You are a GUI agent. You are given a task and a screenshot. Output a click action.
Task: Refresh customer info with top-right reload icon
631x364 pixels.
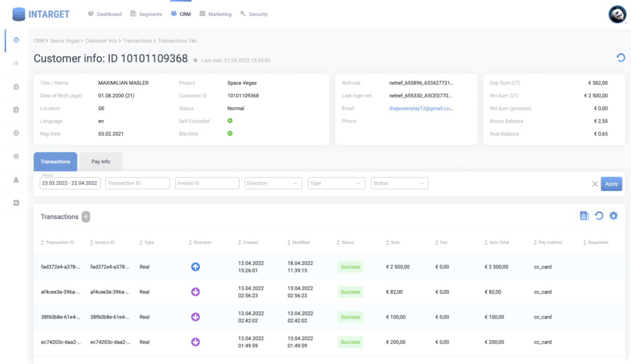click(x=621, y=57)
